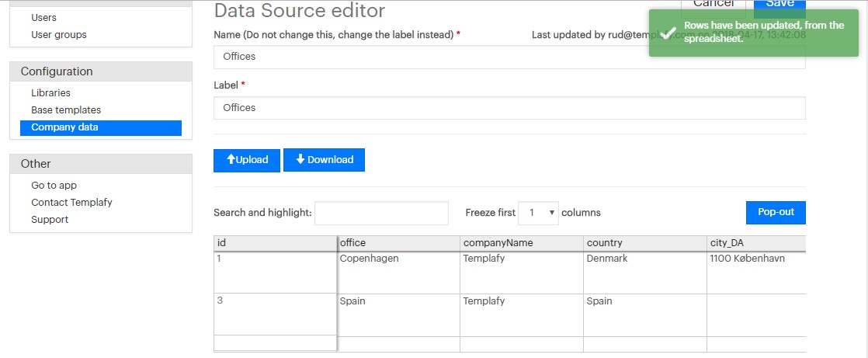Select the id column header
Image resolution: width=868 pixels, height=358 pixels.
coord(275,244)
